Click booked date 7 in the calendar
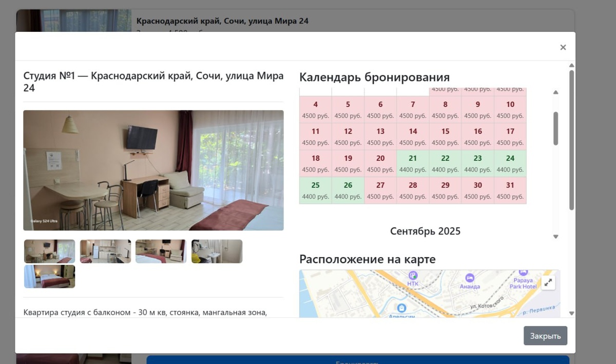616x364 pixels. click(x=413, y=110)
